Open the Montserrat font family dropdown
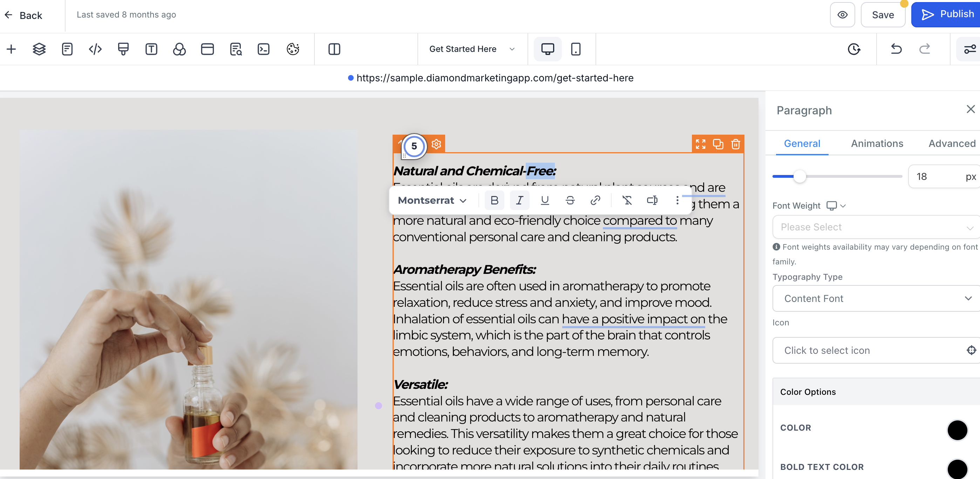This screenshot has width=980, height=479. coord(433,200)
